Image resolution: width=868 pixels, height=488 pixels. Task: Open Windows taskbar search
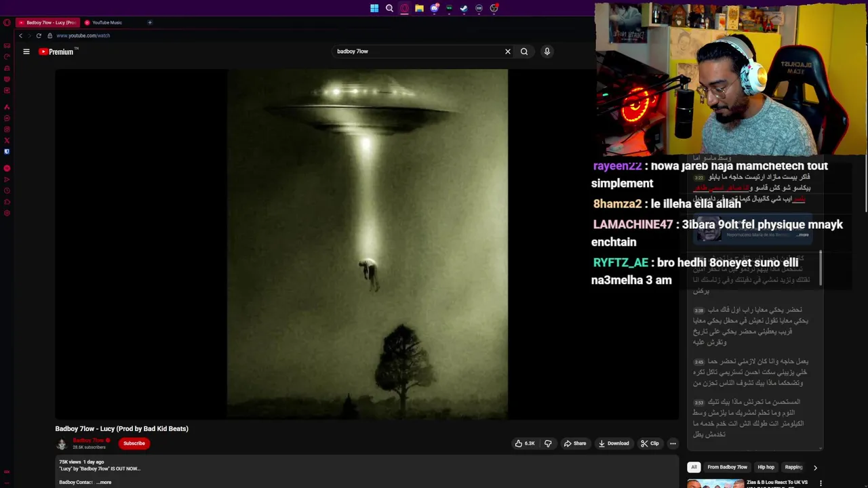389,8
